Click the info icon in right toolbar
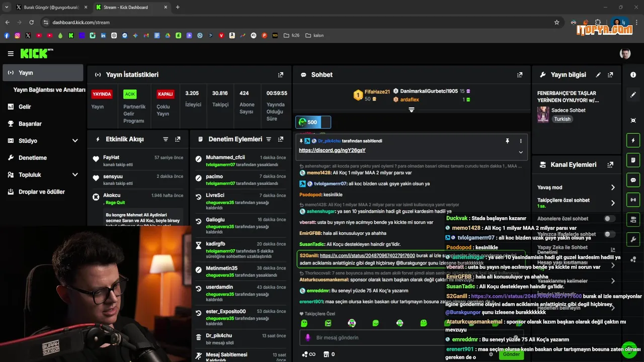 coord(633,74)
